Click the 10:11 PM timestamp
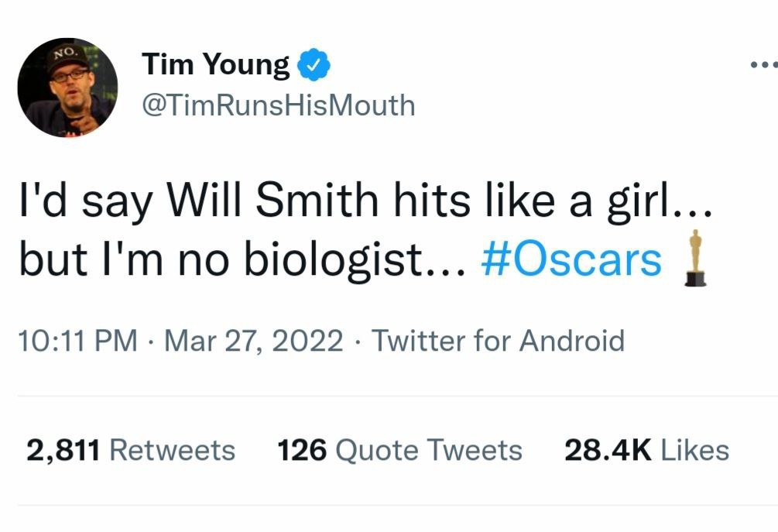Screen dimensions: 778x532 (78, 341)
